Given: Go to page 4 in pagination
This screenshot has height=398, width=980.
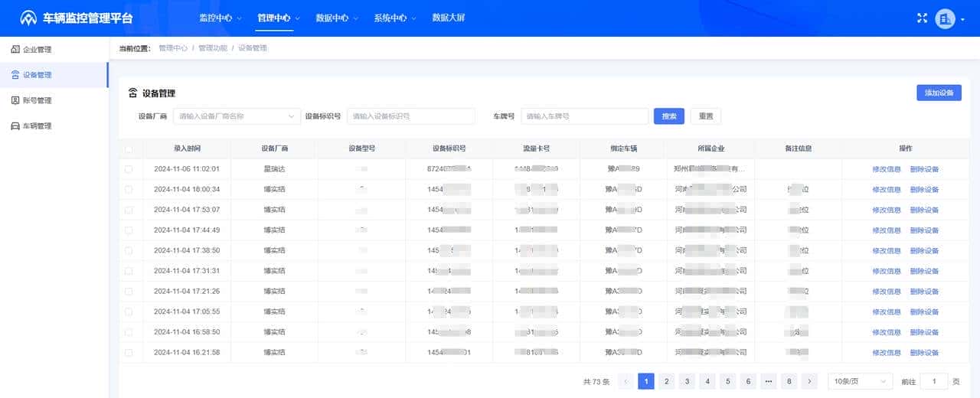Looking at the screenshot, I should 707,381.
